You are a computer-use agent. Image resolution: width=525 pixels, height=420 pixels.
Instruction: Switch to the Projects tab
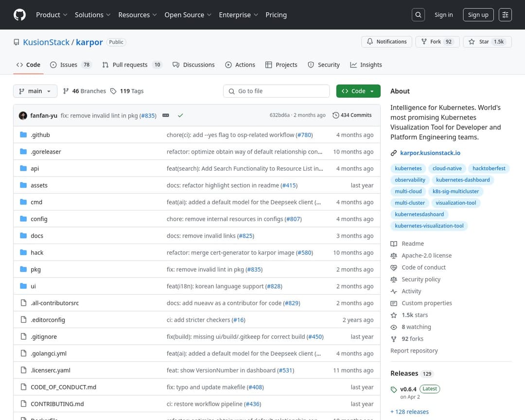281,65
